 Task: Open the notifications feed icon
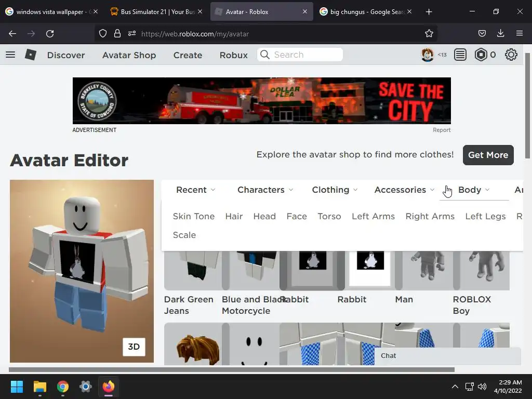460,55
